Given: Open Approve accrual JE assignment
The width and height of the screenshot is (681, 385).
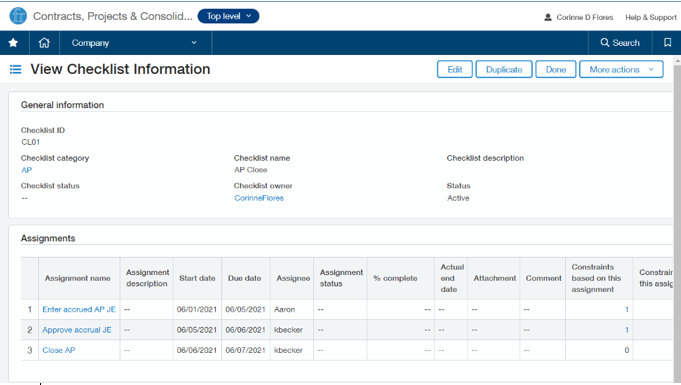Looking at the screenshot, I should pyautogui.click(x=77, y=330).
